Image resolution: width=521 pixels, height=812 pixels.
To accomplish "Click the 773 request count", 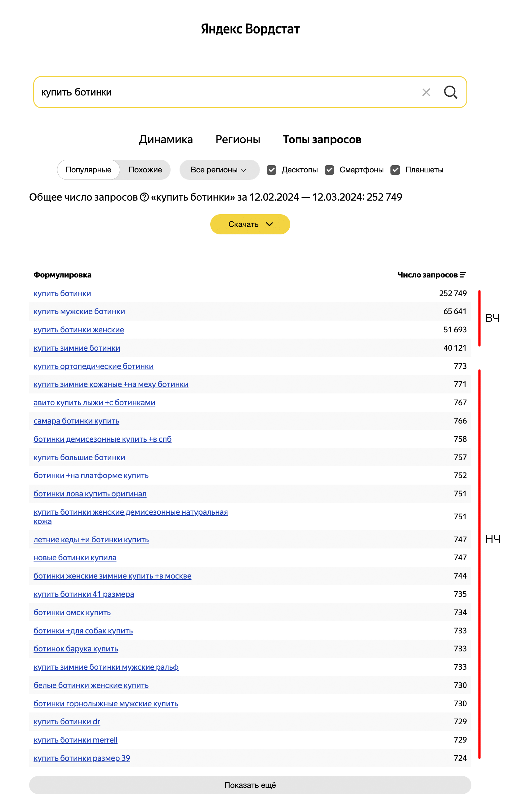I will click(460, 366).
